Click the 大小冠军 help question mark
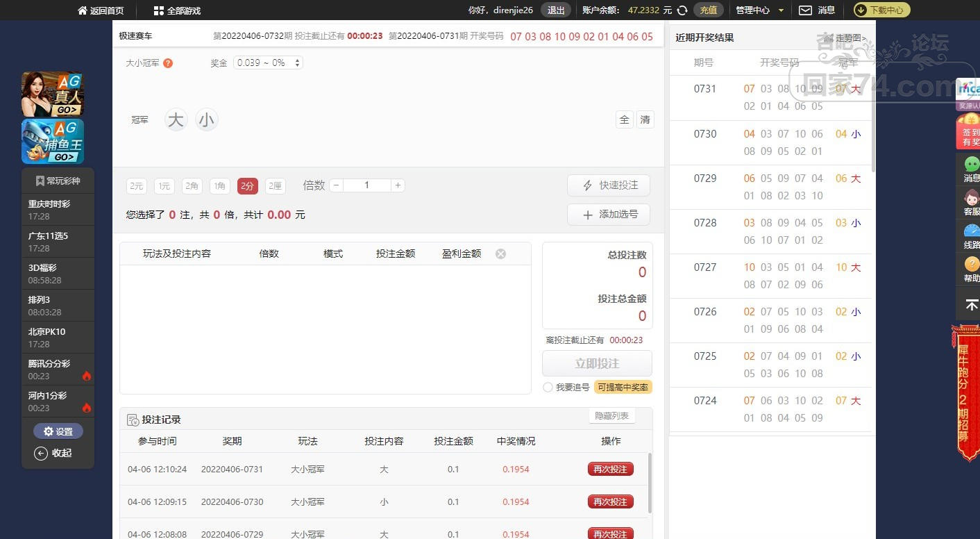This screenshot has width=980, height=539. point(168,63)
